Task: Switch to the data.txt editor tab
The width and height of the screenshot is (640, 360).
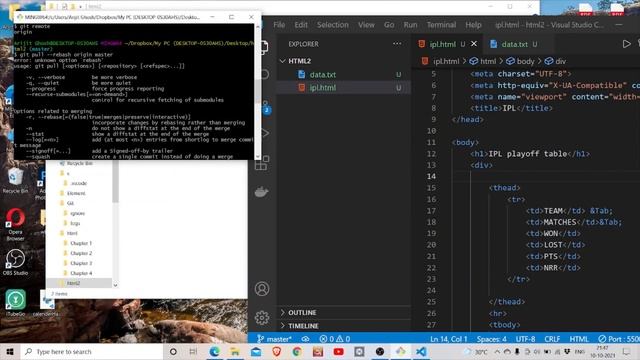Action: click(514, 44)
